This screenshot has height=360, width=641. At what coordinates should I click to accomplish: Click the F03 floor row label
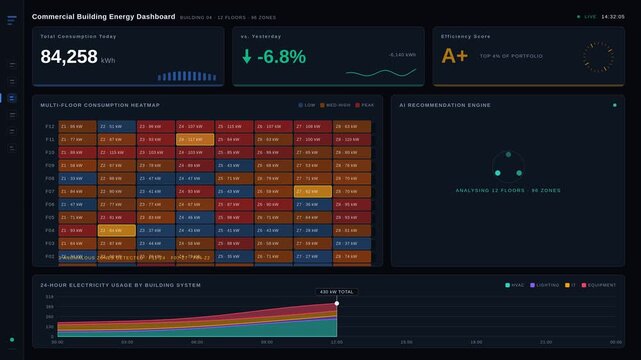click(x=50, y=244)
